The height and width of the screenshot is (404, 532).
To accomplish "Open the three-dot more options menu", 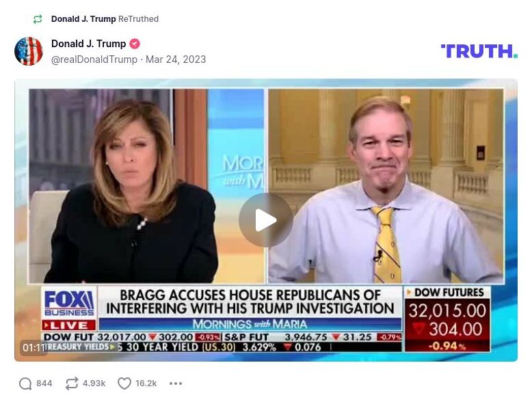I will pos(176,383).
